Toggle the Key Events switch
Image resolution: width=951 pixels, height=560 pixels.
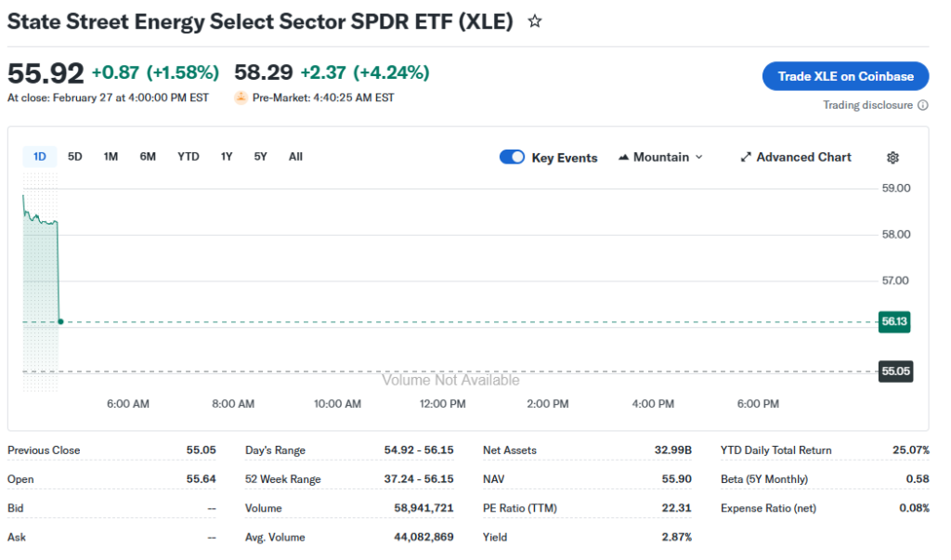pos(513,158)
